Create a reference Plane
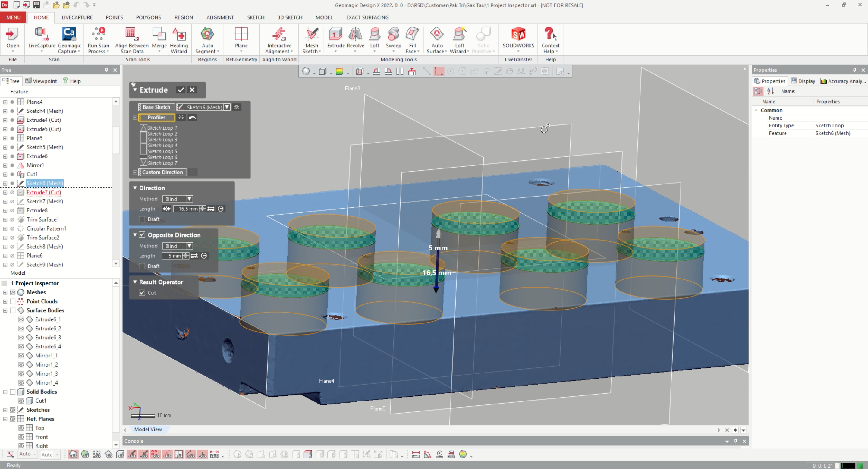Image resolution: width=868 pixels, height=469 pixels. (241, 40)
